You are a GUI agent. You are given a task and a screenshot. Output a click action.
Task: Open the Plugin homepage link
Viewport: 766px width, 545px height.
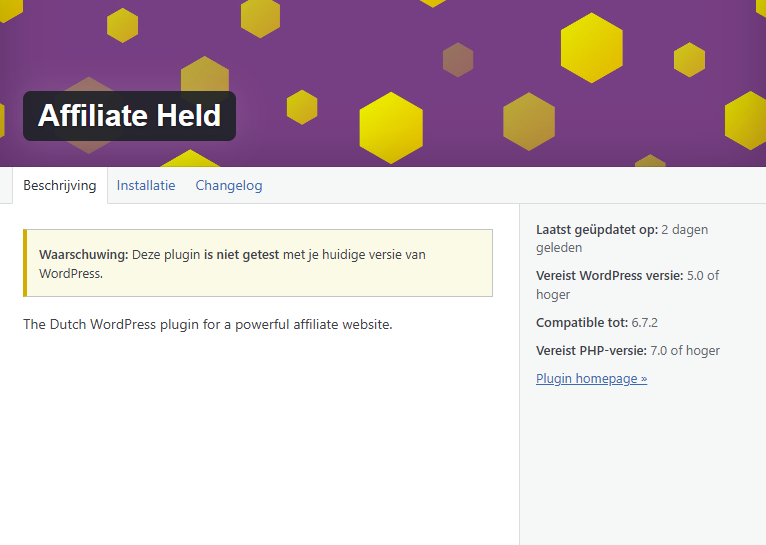pos(591,378)
